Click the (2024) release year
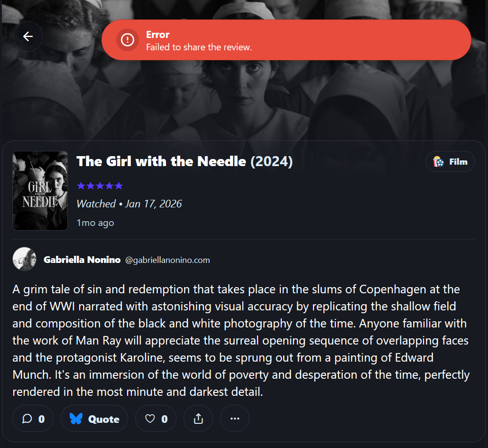This screenshot has height=448, width=488. coord(271,162)
